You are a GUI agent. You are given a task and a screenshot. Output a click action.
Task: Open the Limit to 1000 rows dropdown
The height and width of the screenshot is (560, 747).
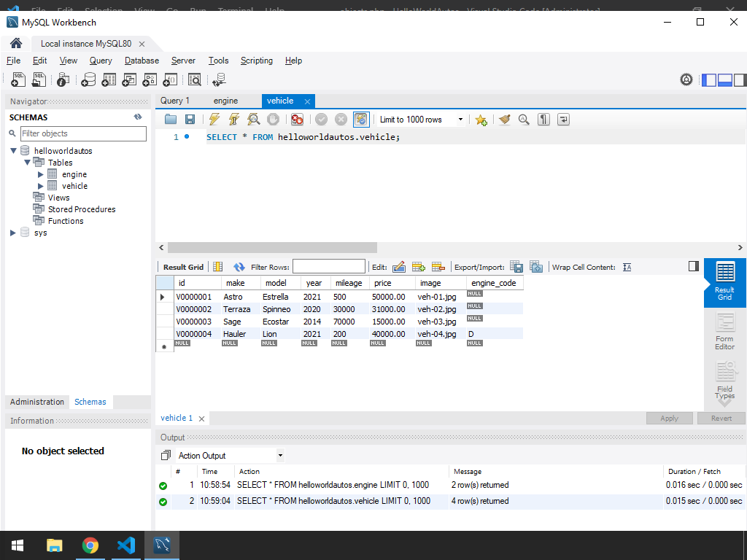[x=460, y=120]
